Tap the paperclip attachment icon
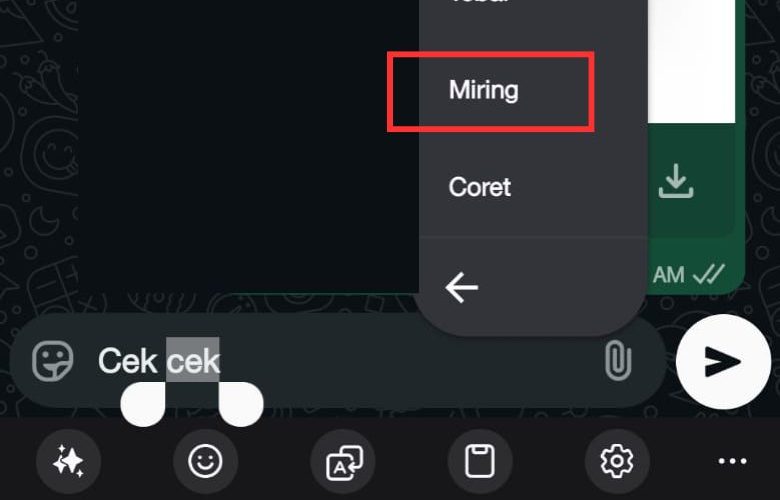This screenshot has width=780, height=500. click(618, 361)
